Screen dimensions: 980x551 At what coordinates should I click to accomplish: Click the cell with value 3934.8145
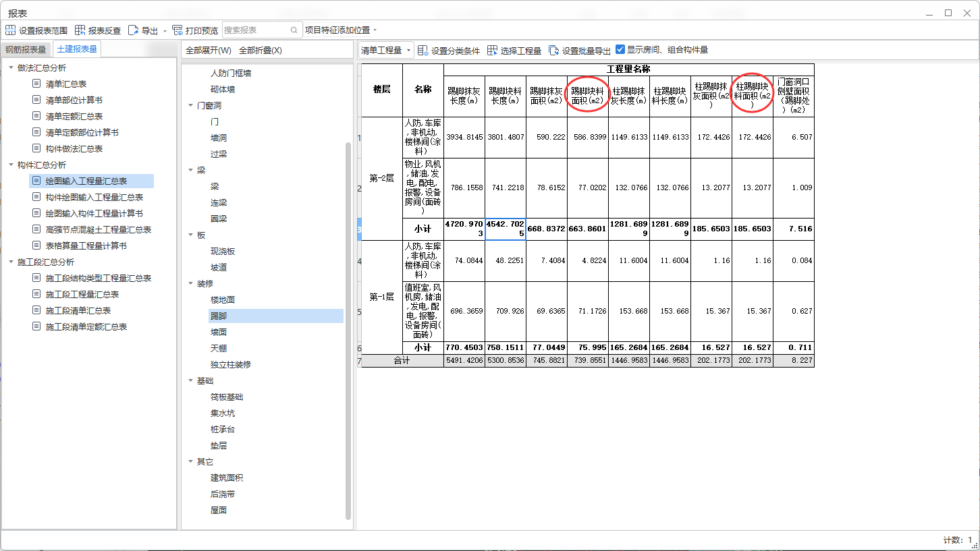tap(464, 137)
